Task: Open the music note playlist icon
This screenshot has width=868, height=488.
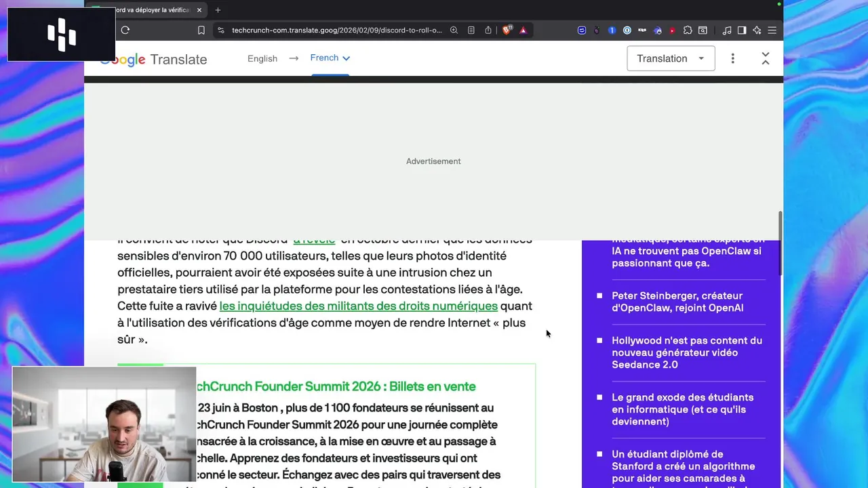Action: [x=727, y=30]
